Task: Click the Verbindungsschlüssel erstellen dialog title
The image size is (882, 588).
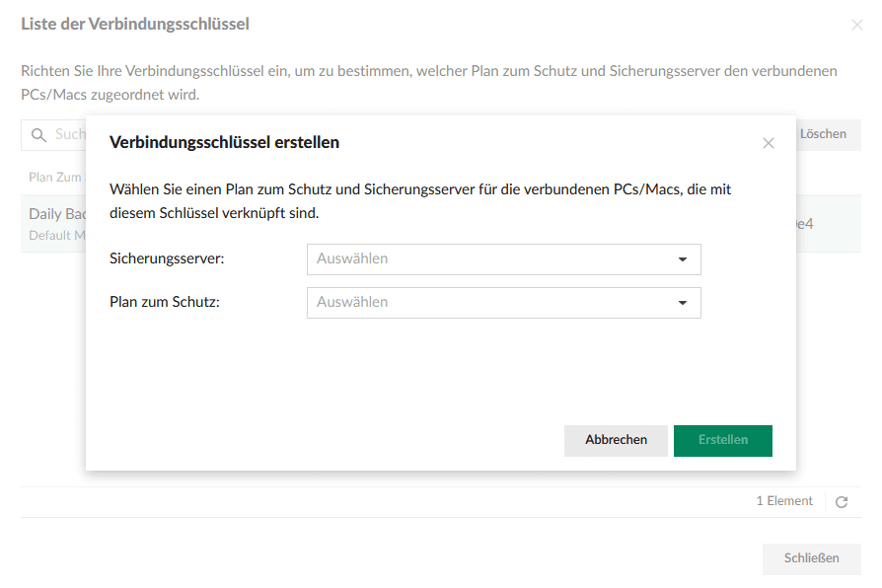Action: pos(224,142)
